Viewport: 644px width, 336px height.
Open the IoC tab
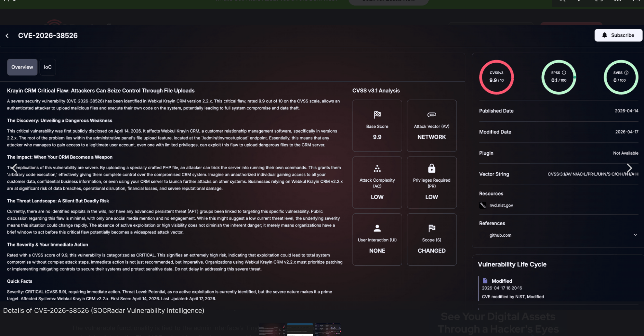click(48, 67)
